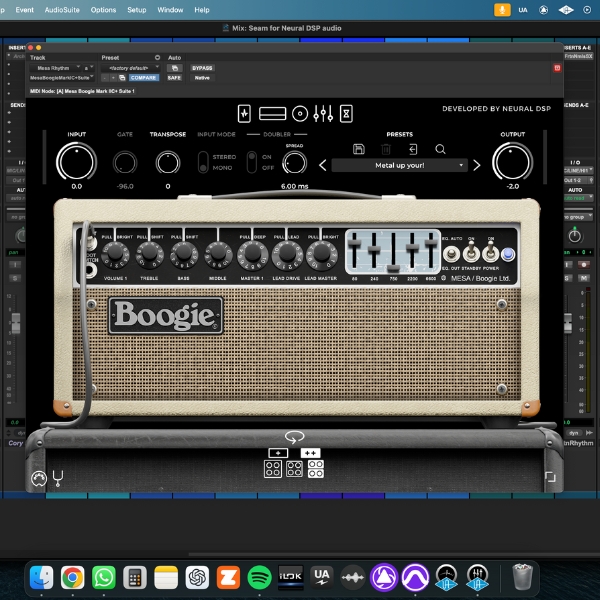Screen dimensions: 600x600
Task: Click the next setting plus button
Action: coord(113,78)
